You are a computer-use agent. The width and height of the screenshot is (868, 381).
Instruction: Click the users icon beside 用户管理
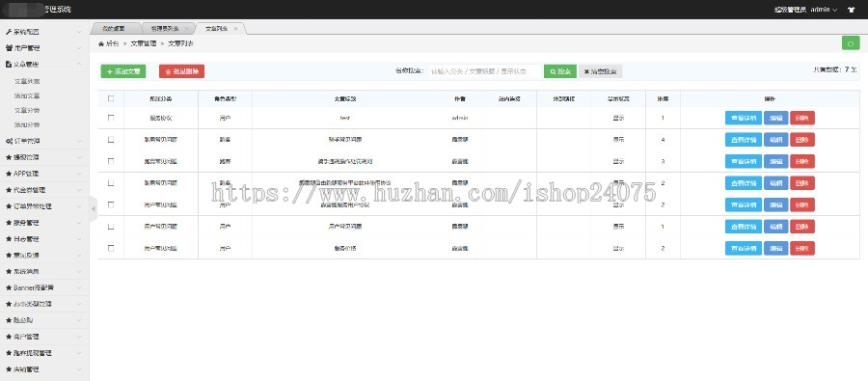9,48
